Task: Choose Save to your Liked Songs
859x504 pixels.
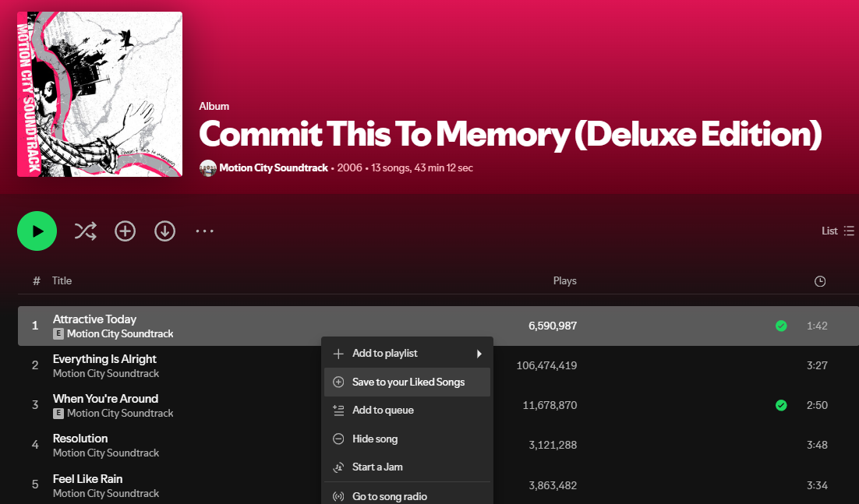Action: (408, 382)
